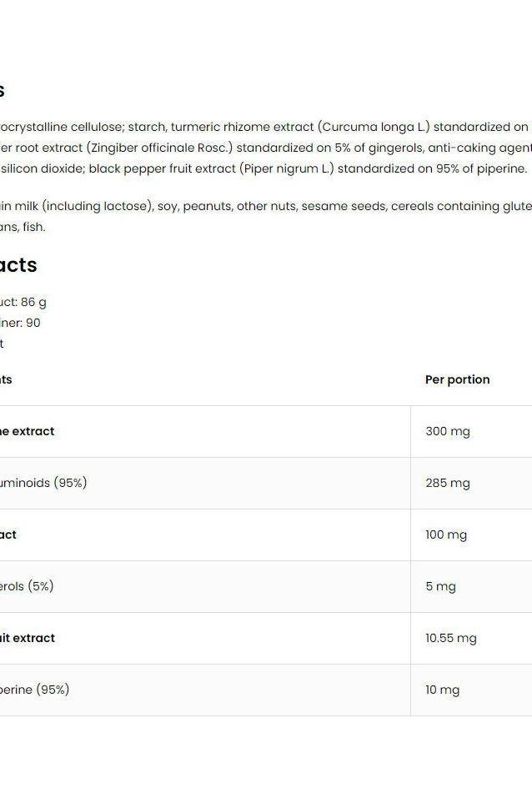Click the 10 mg value cell

pyautogui.click(x=443, y=690)
